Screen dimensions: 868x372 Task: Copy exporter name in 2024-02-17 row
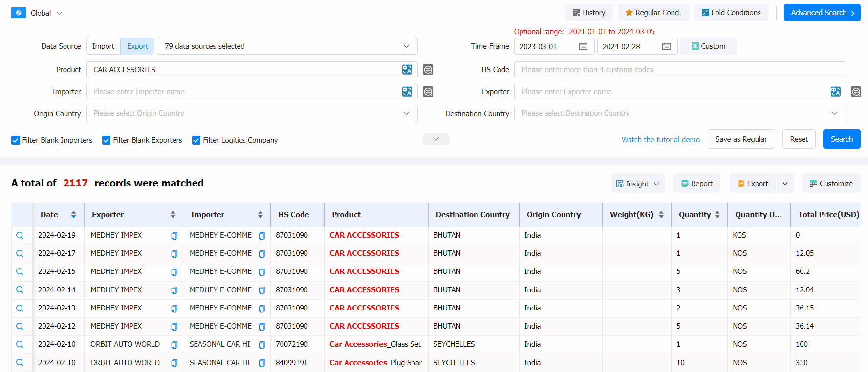[x=174, y=254]
